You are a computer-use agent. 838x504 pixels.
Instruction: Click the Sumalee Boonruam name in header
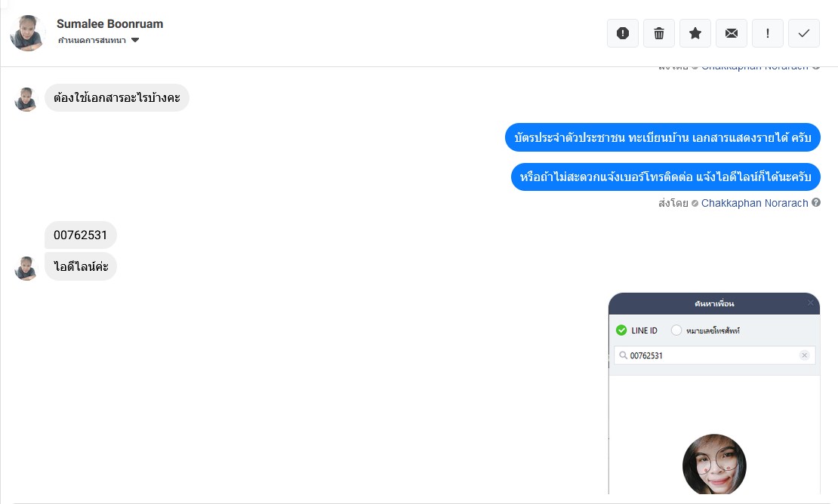tap(109, 23)
